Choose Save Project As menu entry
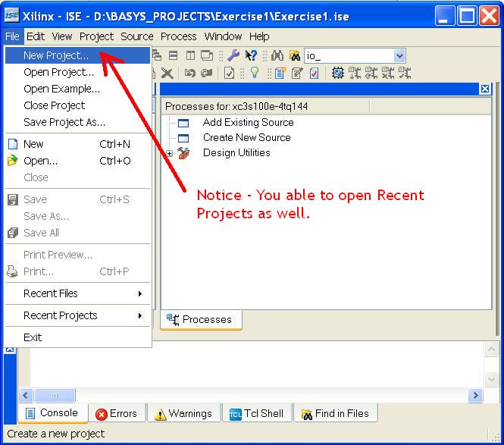The image size is (504, 445). 78,122
